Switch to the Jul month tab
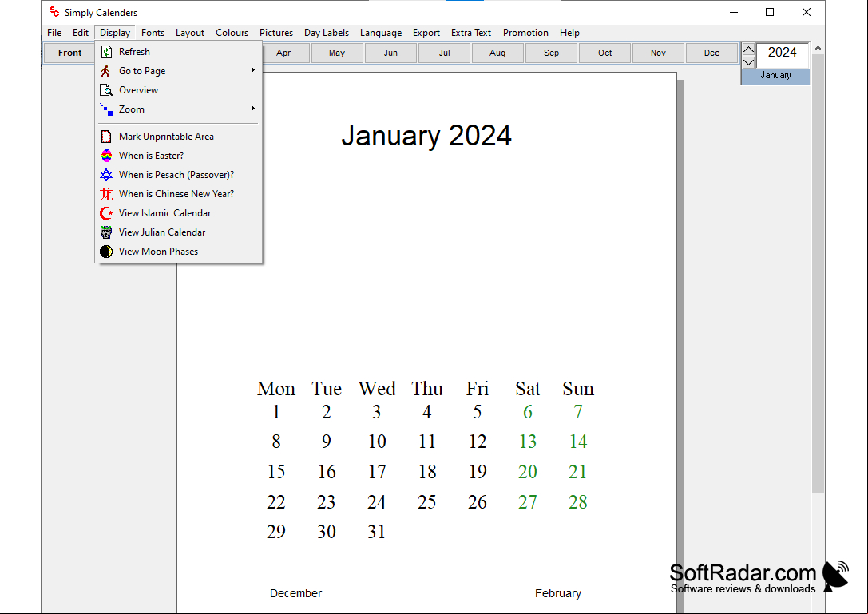 pos(445,53)
